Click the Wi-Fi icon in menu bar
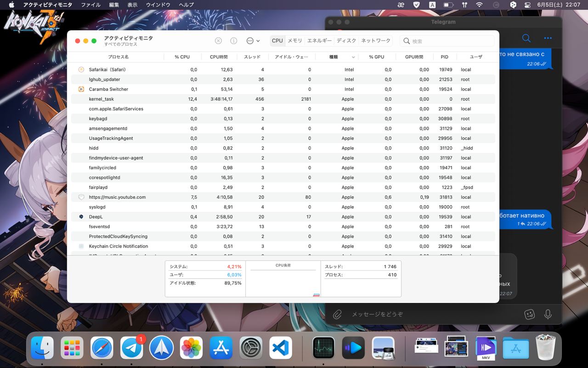The width and height of the screenshot is (588, 368). coord(480,5)
